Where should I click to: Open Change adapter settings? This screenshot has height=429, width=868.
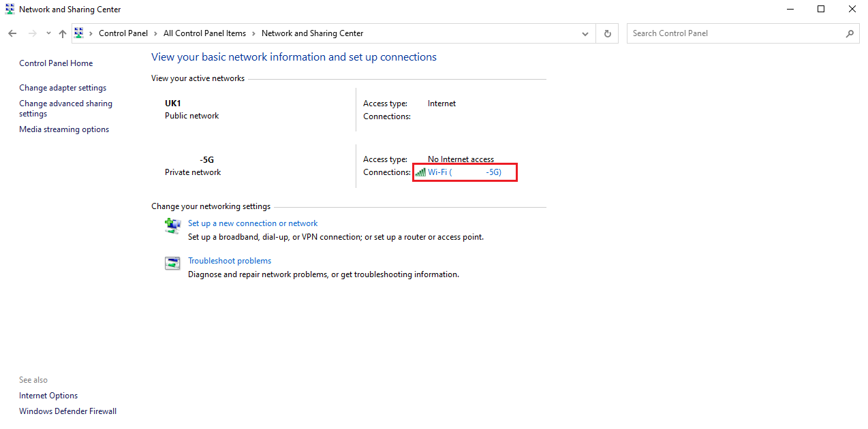click(63, 88)
